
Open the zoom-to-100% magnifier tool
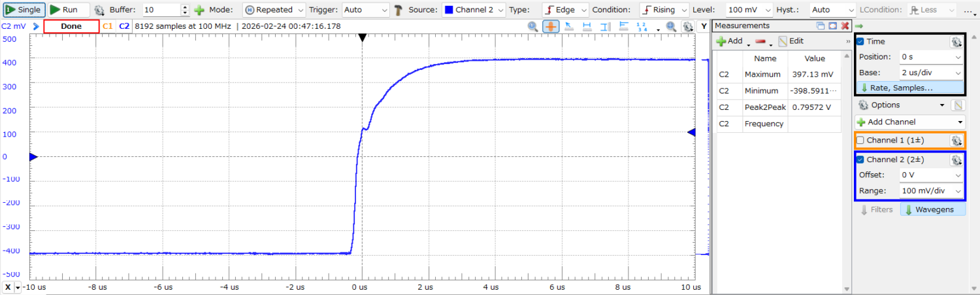coord(533,27)
